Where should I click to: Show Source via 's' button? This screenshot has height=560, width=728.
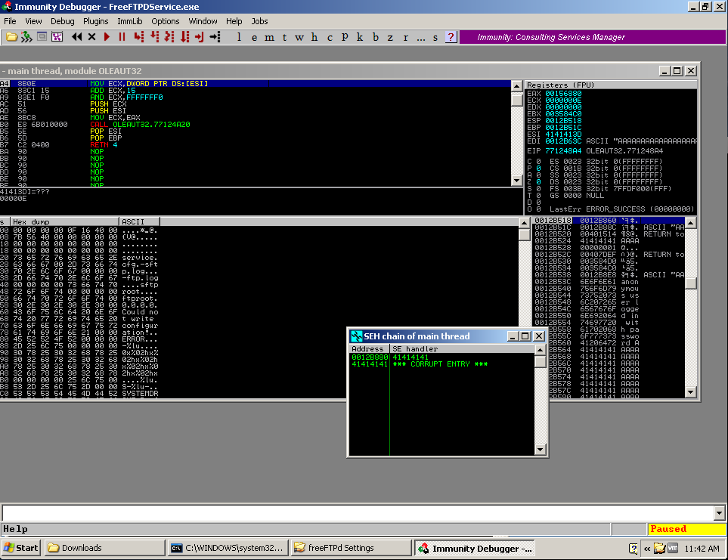coord(435,37)
